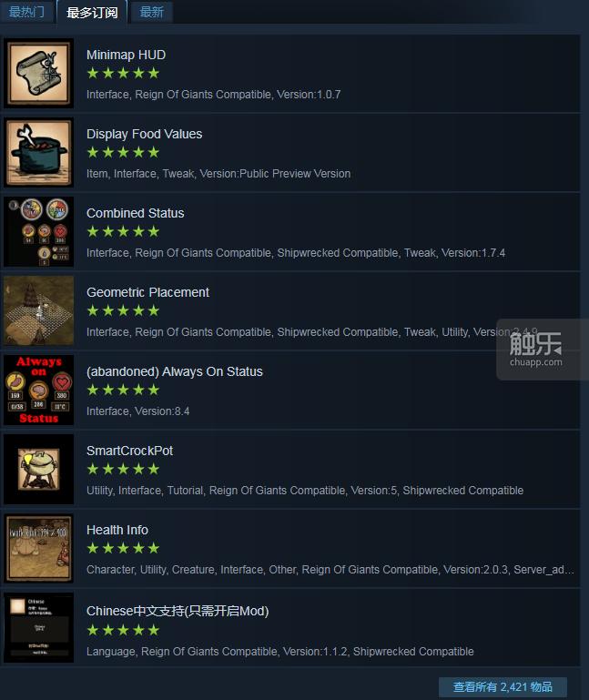Open the SmartCrockPot lightbulb pot icon
The image size is (589, 700).
click(39, 469)
